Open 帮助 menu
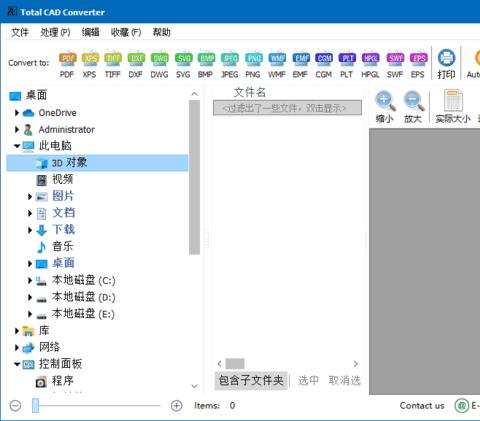 coord(162,32)
